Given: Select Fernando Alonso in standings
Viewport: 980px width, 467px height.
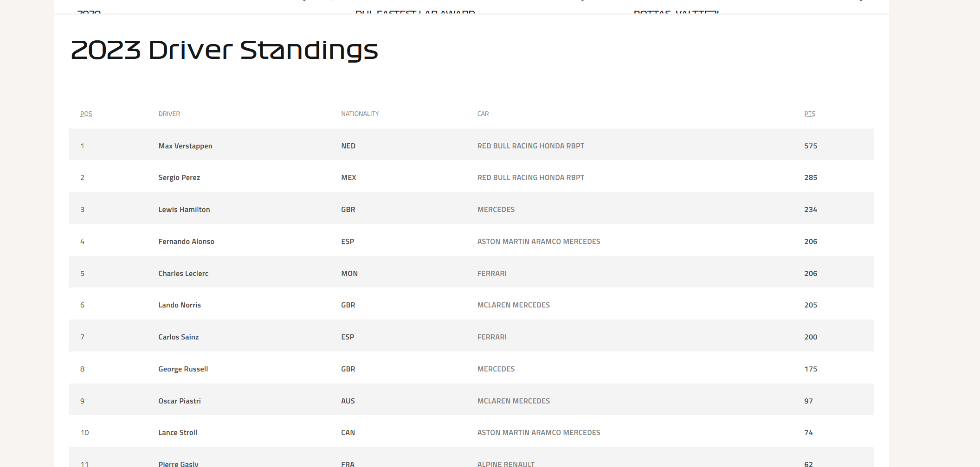Looking at the screenshot, I should [186, 241].
